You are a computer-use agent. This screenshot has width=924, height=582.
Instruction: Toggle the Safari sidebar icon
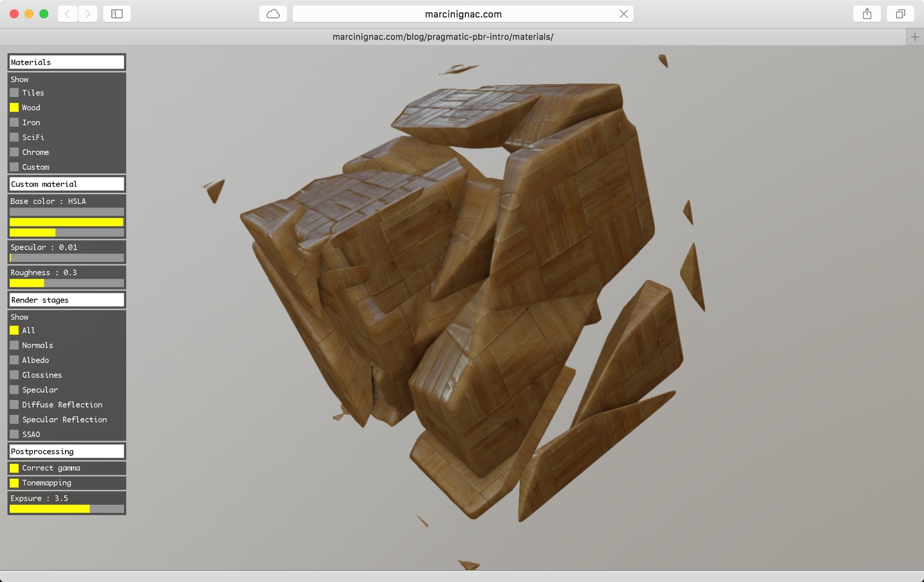[117, 14]
